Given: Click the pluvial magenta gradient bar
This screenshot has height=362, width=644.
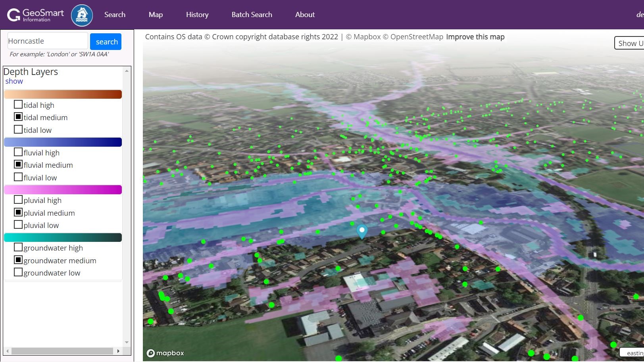Looking at the screenshot, I should pyautogui.click(x=63, y=190).
